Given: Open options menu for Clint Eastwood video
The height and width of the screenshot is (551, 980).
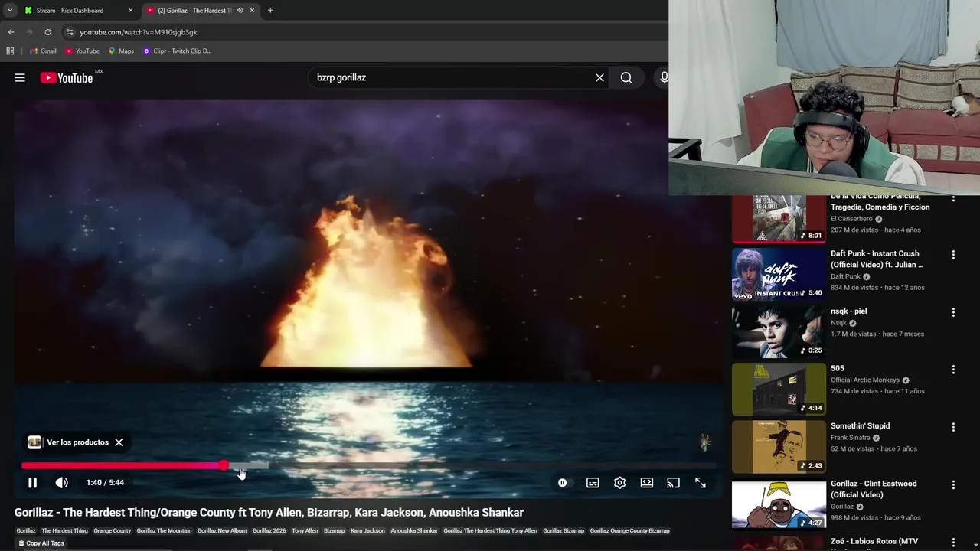Looking at the screenshot, I should tap(953, 484).
